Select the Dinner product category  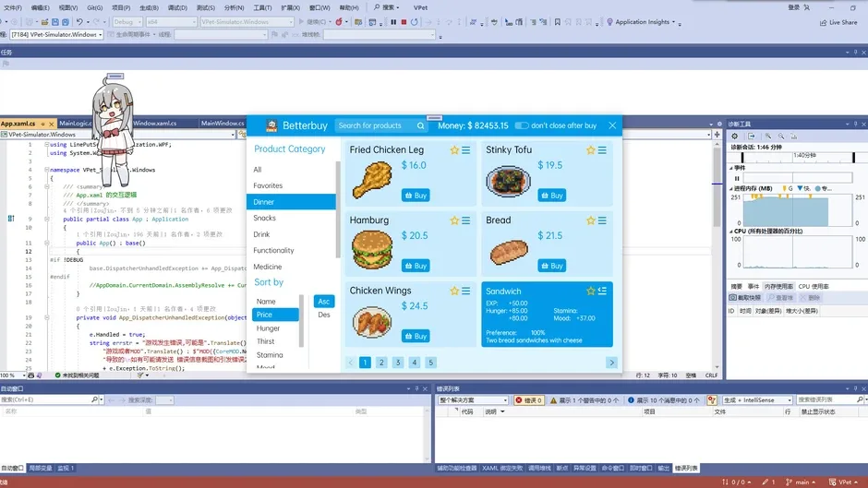point(291,202)
